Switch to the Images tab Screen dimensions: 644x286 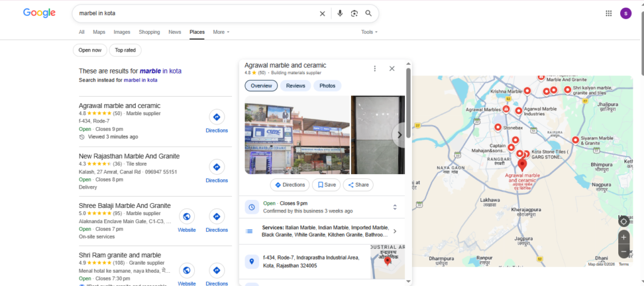pyautogui.click(x=122, y=32)
